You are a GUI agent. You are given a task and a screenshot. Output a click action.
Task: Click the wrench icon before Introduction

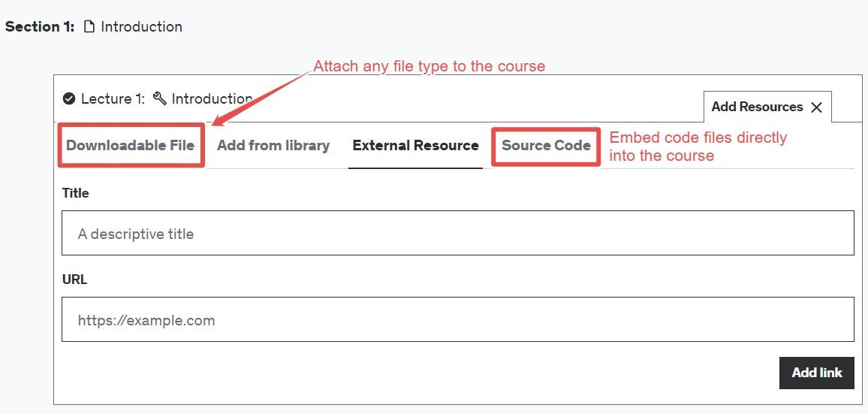pyautogui.click(x=159, y=98)
